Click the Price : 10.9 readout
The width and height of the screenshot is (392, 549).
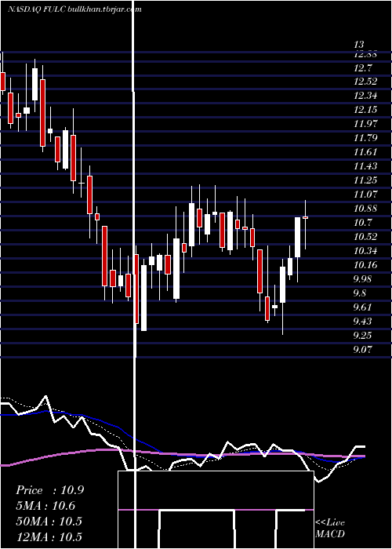(49, 490)
